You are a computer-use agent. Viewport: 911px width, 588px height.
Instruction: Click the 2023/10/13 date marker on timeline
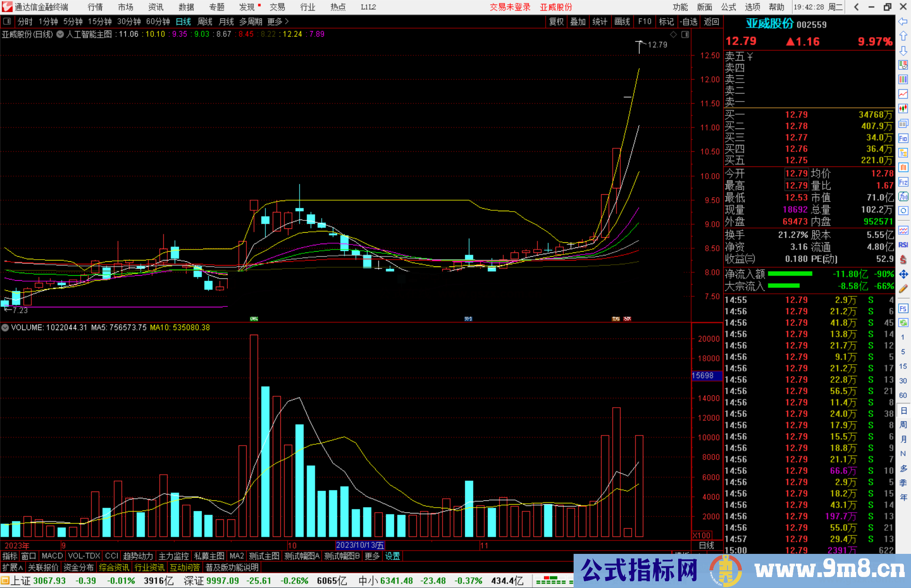tap(360, 545)
